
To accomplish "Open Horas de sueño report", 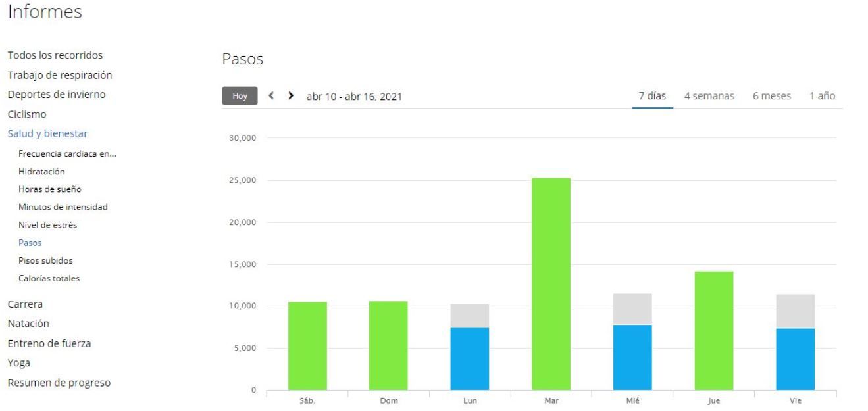I will tap(50, 189).
